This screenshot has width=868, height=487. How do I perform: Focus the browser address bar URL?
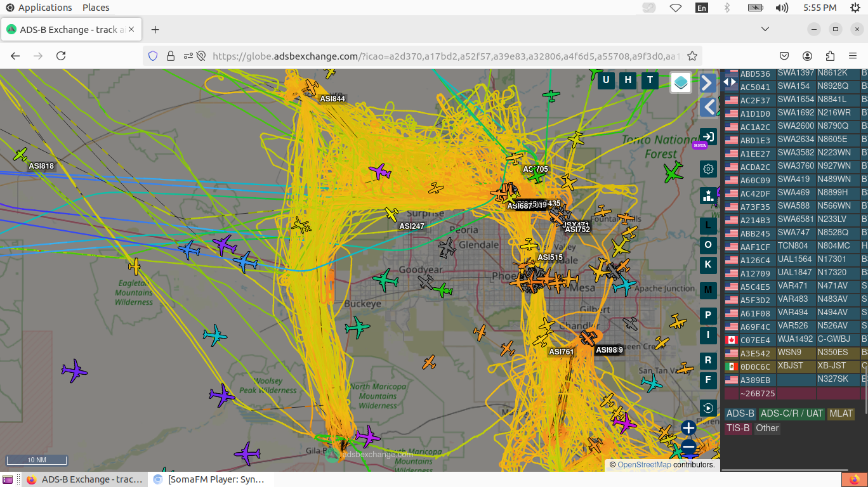coord(446,56)
